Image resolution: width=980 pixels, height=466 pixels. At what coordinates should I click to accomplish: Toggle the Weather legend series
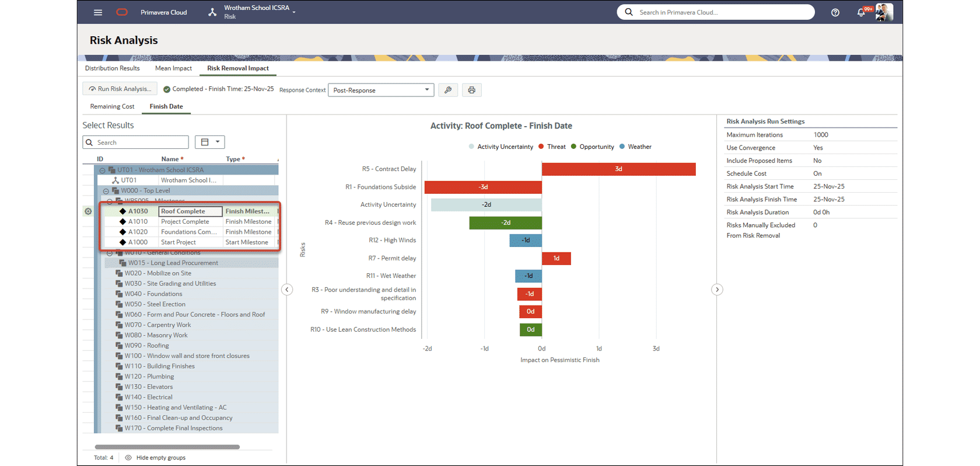coord(635,147)
